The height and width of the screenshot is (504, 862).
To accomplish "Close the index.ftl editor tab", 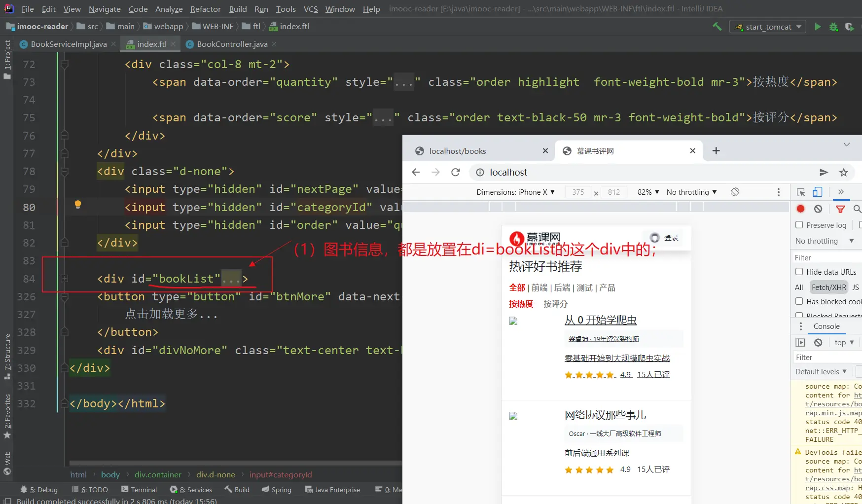I will [173, 44].
